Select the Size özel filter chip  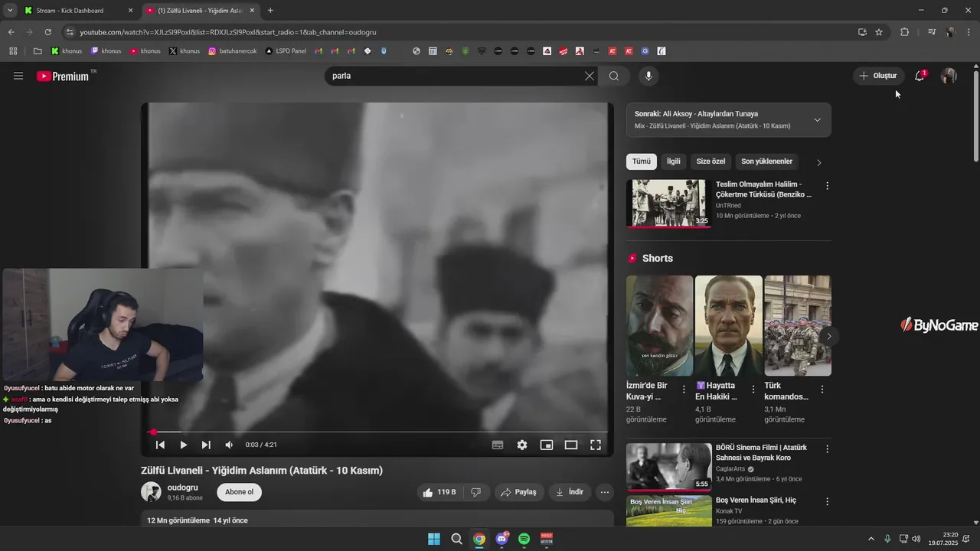(710, 161)
